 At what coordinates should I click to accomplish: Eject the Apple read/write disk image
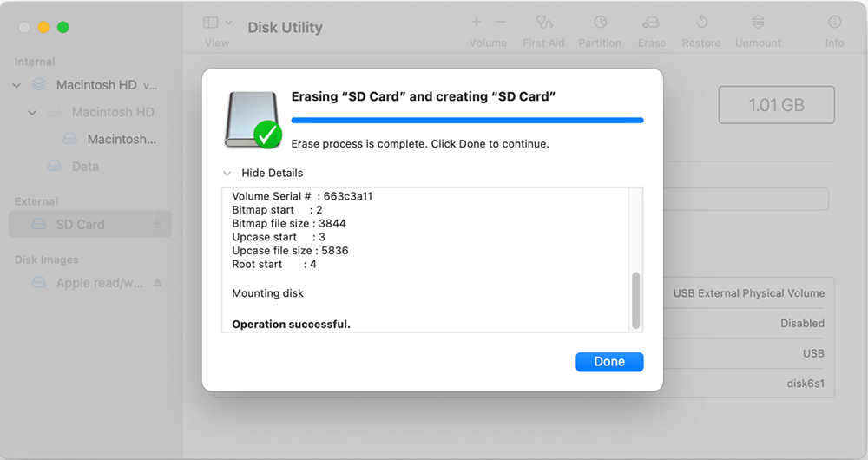[157, 283]
